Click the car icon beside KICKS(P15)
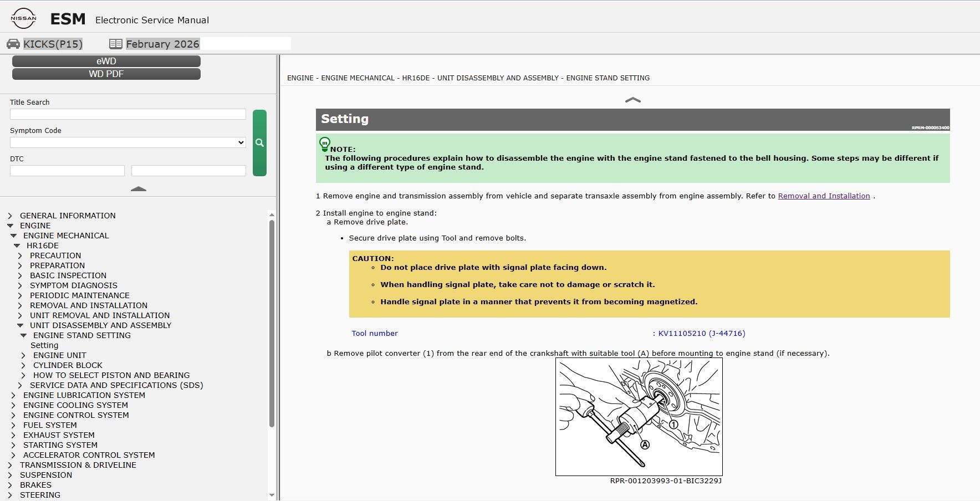The height and width of the screenshot is (501, 980). (13, 44)
